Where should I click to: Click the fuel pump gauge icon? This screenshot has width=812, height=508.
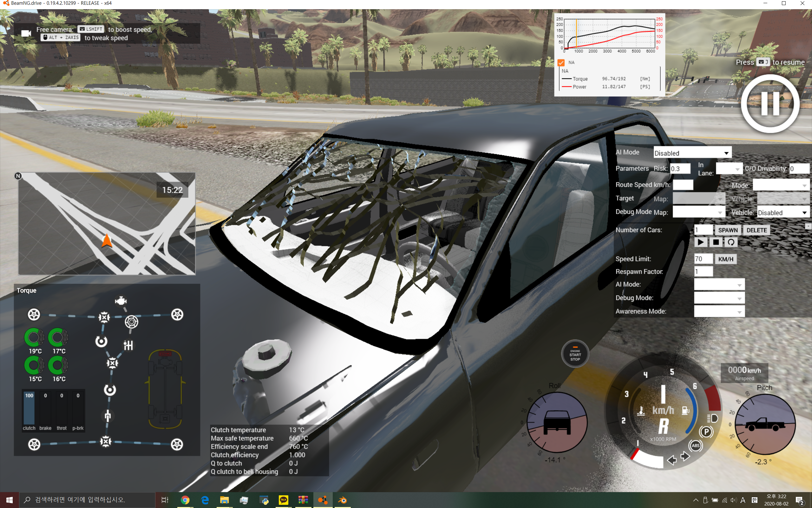685,410
